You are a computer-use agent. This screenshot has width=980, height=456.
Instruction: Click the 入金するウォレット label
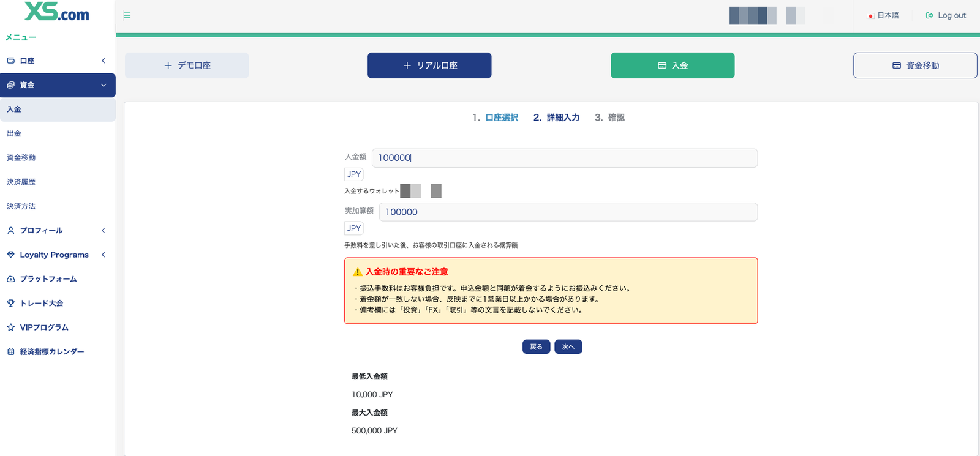(372, 192)
